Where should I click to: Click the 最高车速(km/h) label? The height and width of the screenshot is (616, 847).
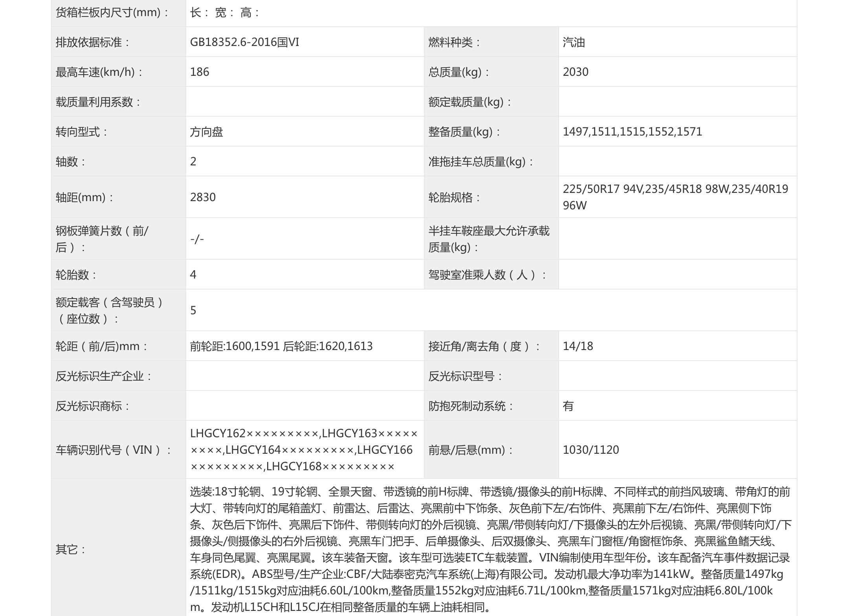[x=99, y=72]
